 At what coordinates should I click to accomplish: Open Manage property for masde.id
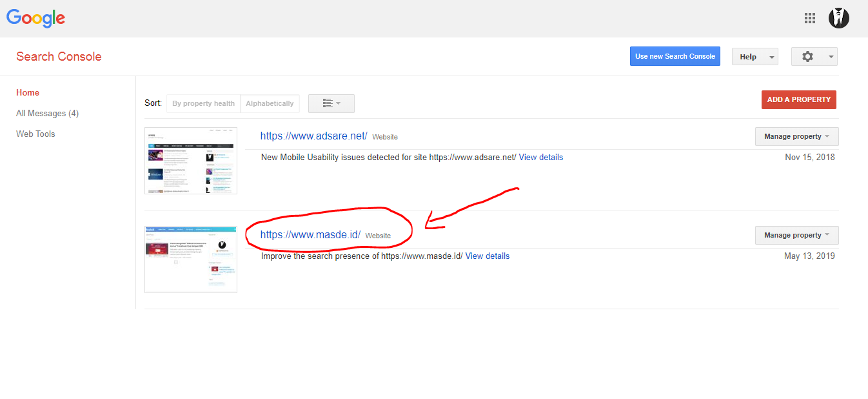(x=797, y=236)
